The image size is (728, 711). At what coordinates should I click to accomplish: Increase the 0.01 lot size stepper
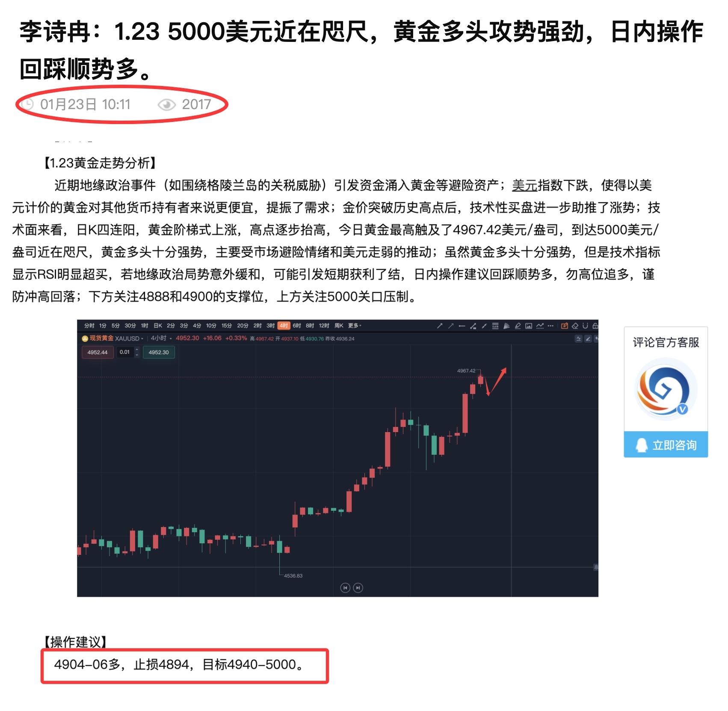(137, 350)
